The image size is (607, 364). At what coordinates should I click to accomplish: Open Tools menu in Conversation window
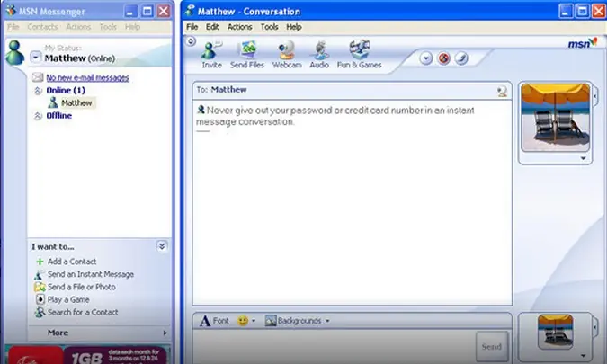click(x=270, y=27)
